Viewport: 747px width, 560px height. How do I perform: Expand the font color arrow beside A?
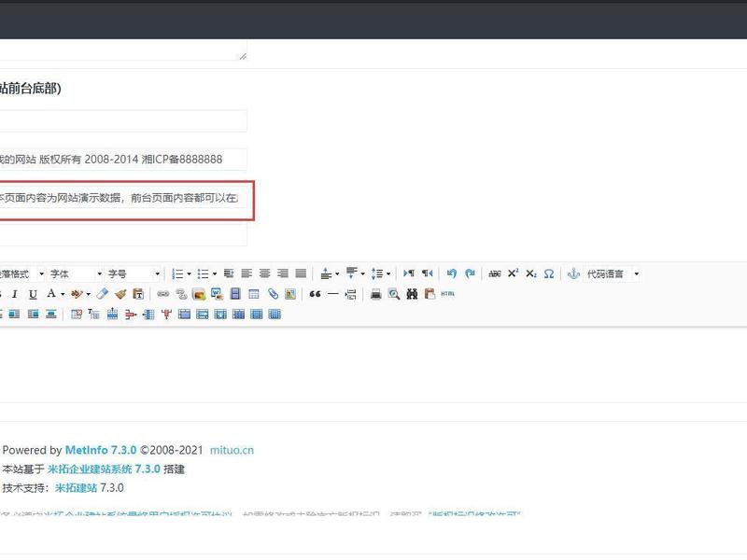click(63, 294)
